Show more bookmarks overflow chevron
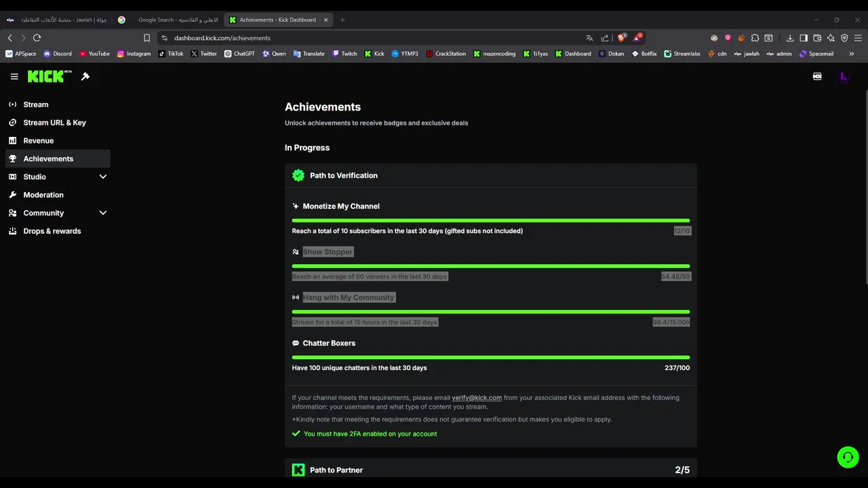The image size is (868, 488). click(x=852, y=54)
